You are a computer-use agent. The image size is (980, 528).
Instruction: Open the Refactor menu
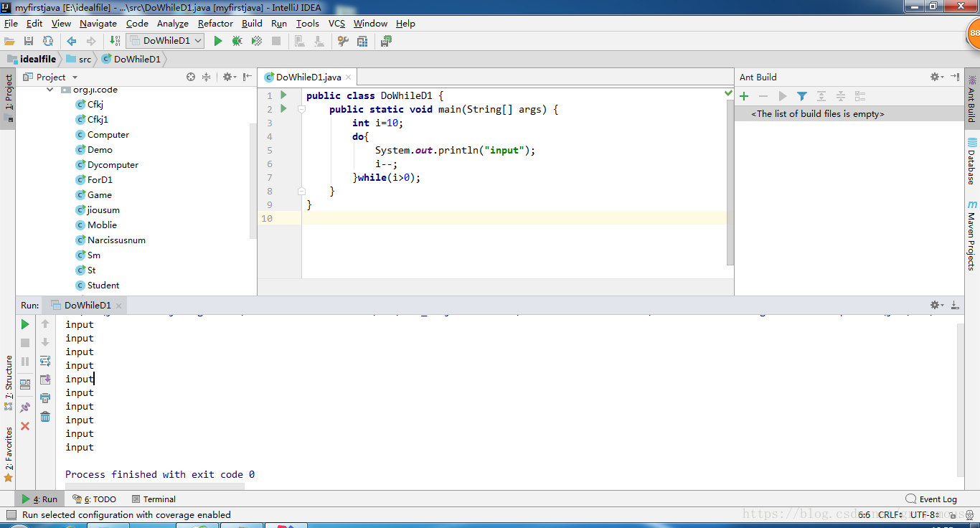click(215, 24)
